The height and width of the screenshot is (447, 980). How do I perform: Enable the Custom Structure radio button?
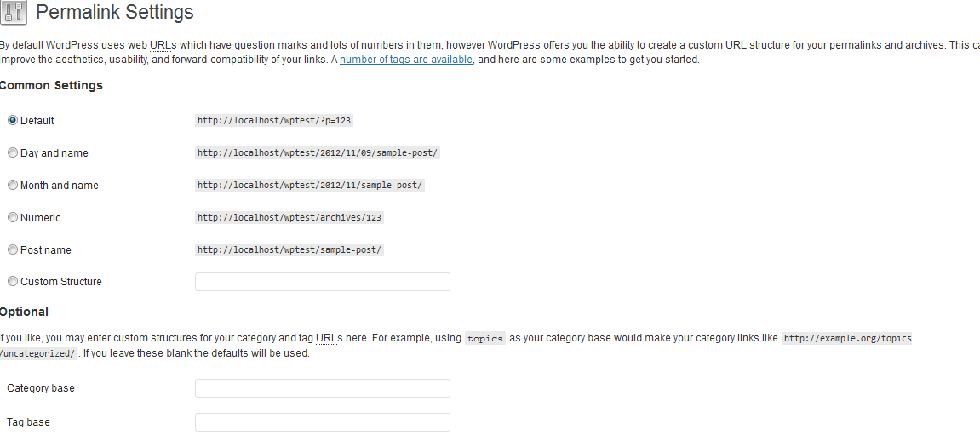tap(13, 281)
